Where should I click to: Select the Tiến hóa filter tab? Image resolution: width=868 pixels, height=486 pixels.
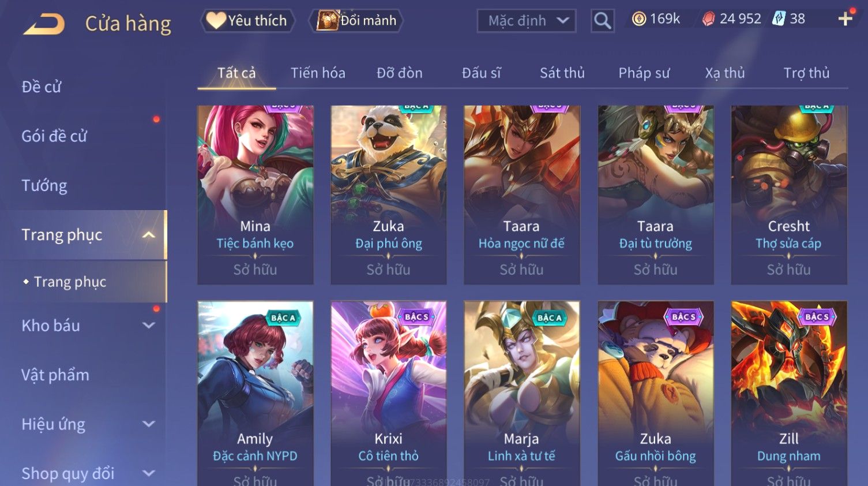tap(318, 73)
